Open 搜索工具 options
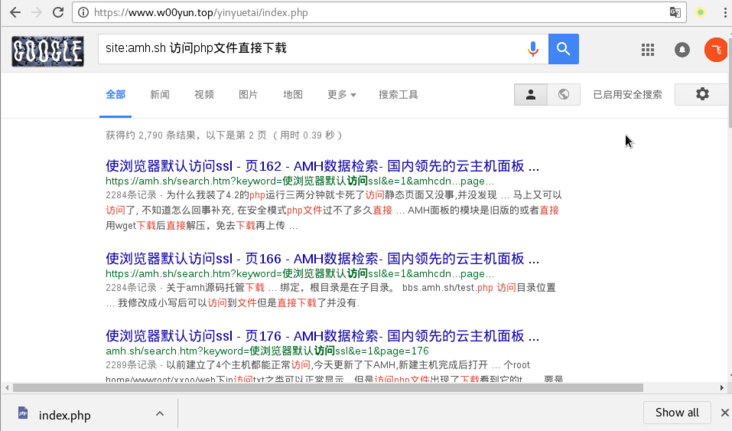Image resolution: width=732 pixels, height=431 pixels. (x=398, y=95)
